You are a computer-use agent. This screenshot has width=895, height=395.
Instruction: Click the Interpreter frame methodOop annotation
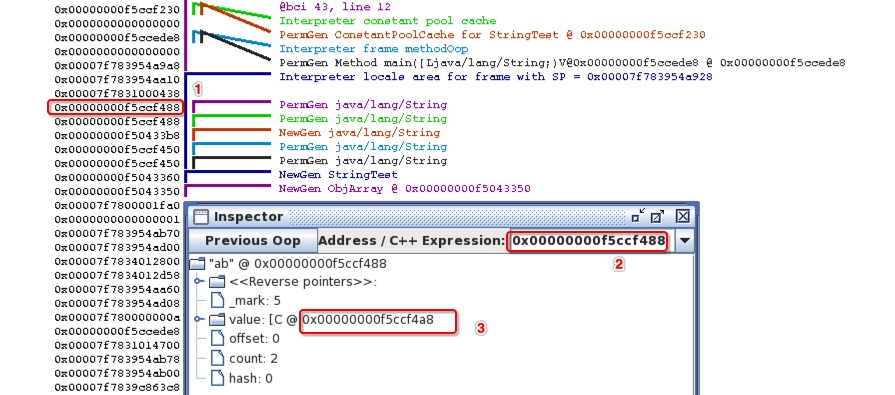(373, 49)
